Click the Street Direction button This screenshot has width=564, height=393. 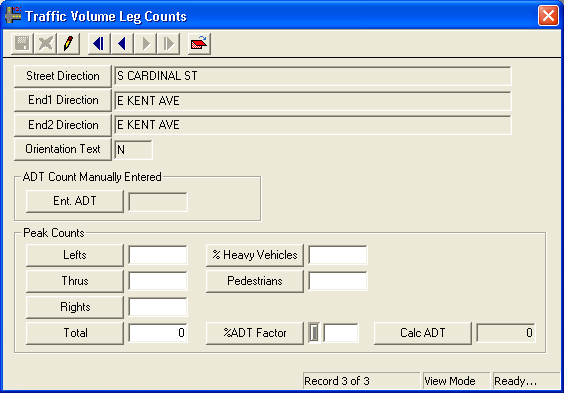tap(63, 76)
